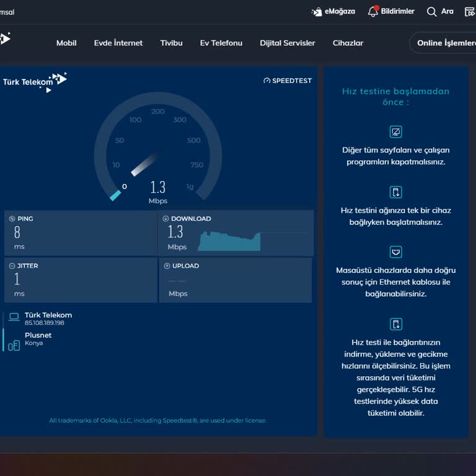The height and width of the screenshot is (476, 476).
Task: Click the IP address 85.108.189.198
Action: click(x=45, y=323)
